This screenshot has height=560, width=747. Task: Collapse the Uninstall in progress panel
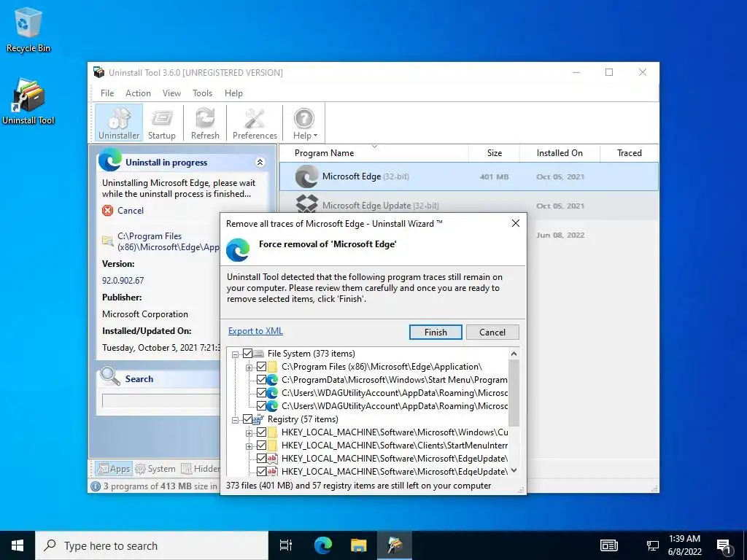pyautogui.click(x=260, y=163)
